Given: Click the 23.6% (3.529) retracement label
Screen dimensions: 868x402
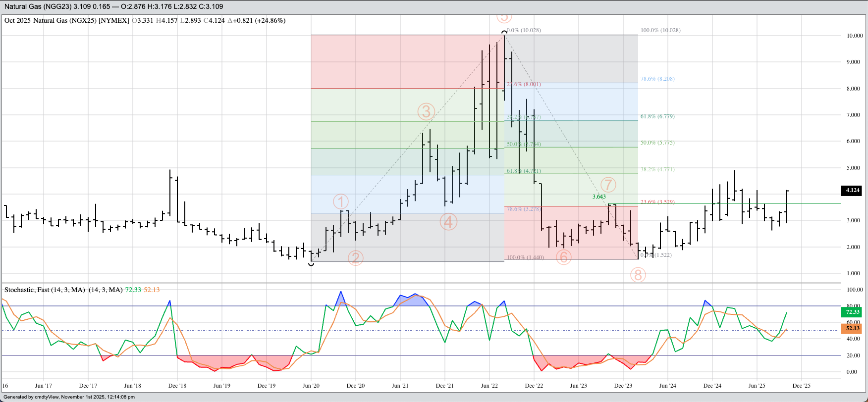Looking at the screenshot, I should click(657, 202).
